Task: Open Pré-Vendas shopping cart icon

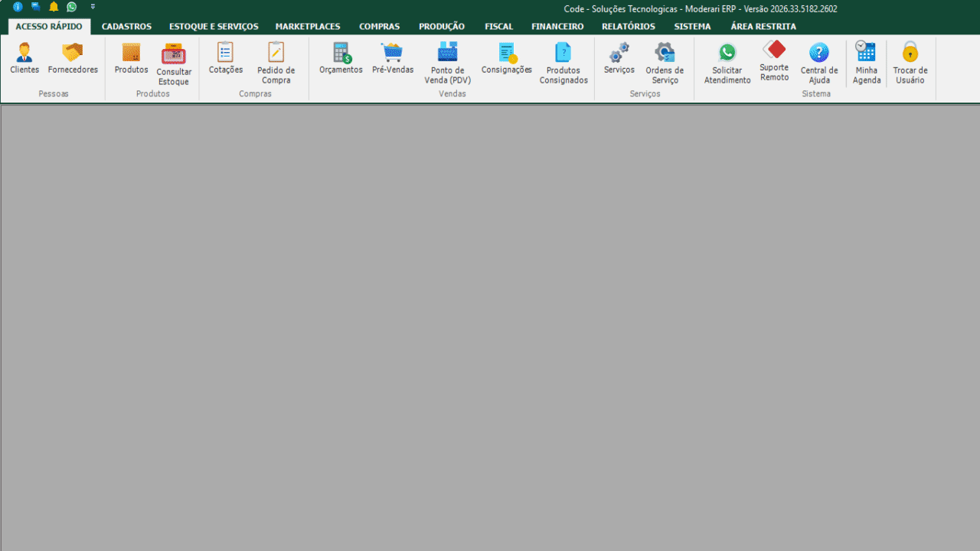Action: pos(393,53)
